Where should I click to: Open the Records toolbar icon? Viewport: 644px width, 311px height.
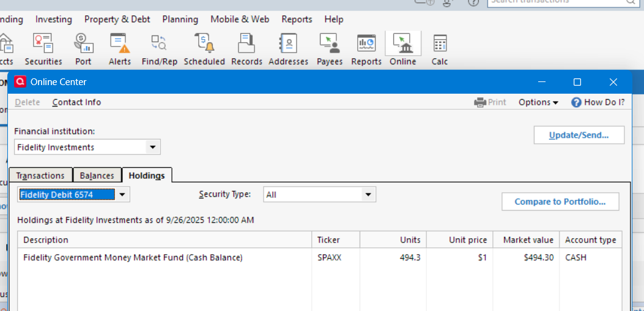tap(246, 50)
